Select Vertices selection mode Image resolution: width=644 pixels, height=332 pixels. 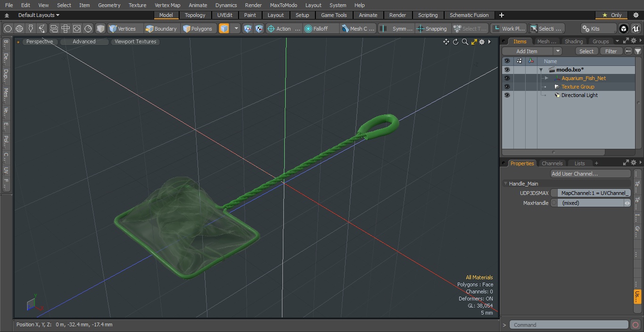pyautogui.click(x=123, y=29)
